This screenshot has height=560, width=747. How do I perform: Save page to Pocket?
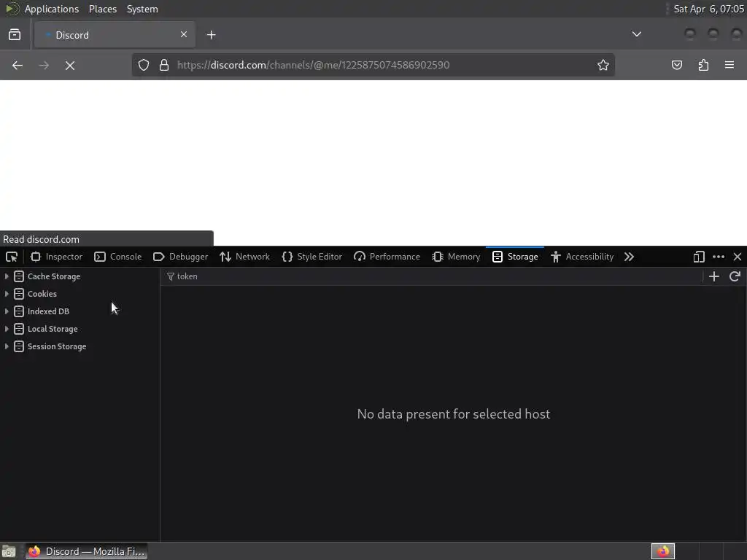pos(676,65)
